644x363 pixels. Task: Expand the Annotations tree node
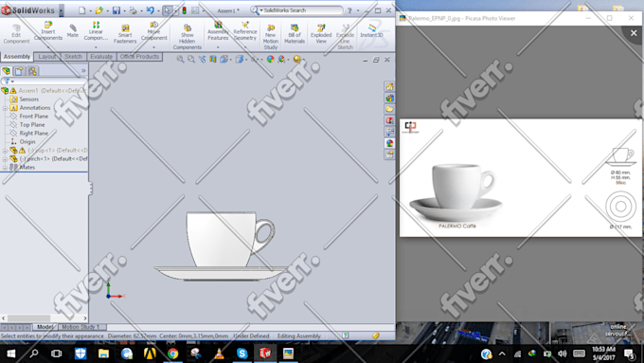coord(5,108)
